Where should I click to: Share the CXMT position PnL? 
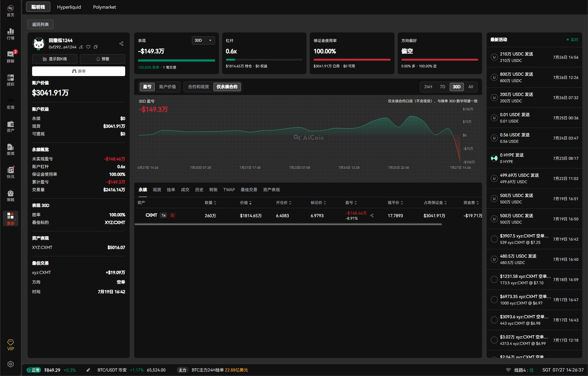point(372,215)
